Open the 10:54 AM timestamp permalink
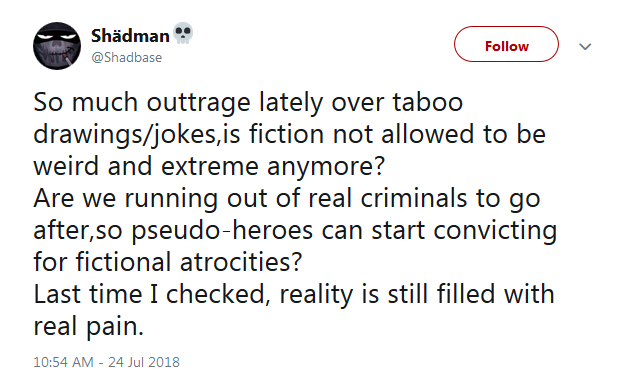Screen dimensions: 620x383 [x=63, y=362]
